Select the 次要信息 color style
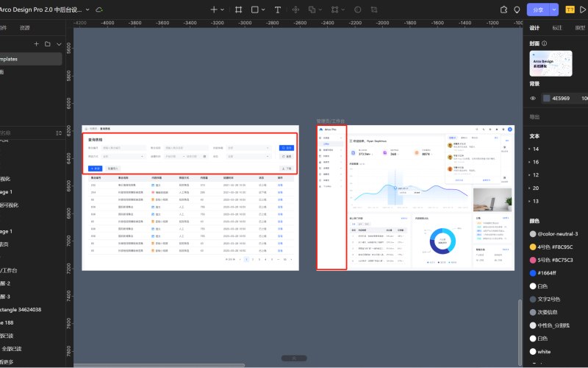Image resolution: width=588 pixels, height=368 pixels. [543, 312]
